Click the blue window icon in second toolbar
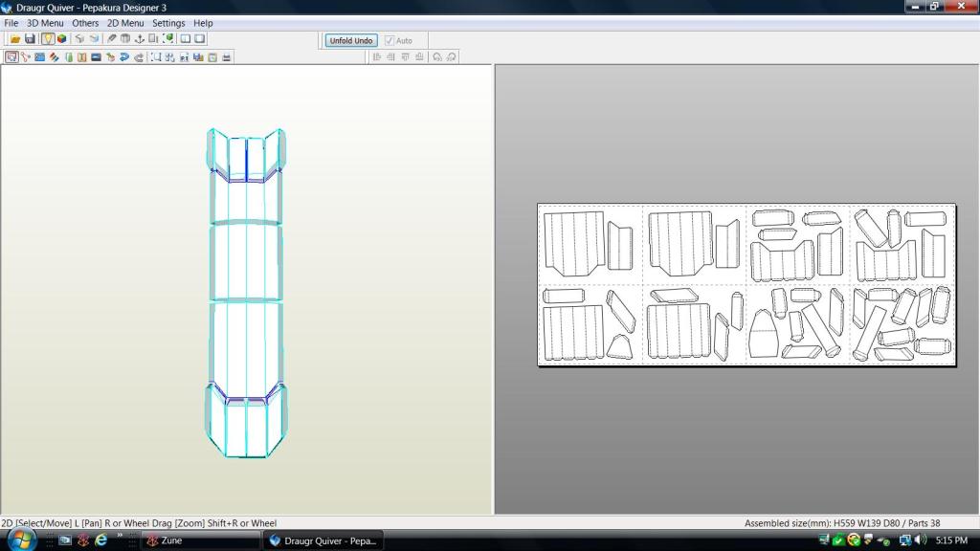Viewport: 980px width, 551px height. click(39, 56)
